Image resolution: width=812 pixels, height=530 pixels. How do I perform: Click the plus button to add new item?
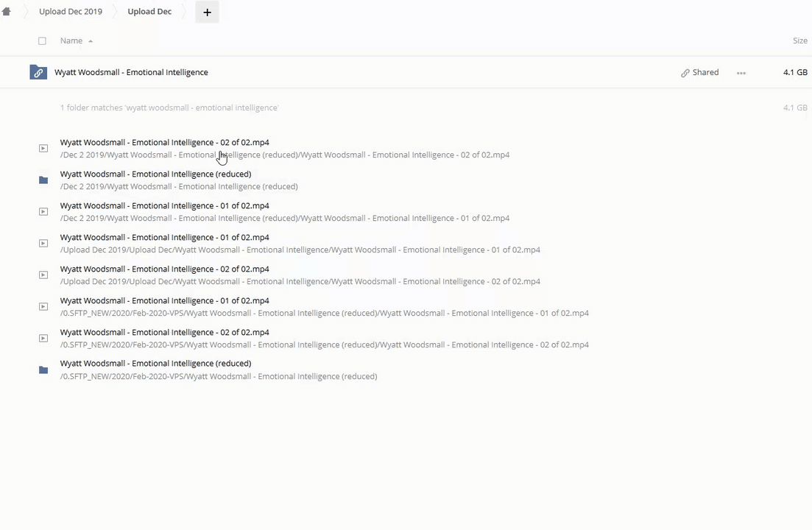coord(207,12)
